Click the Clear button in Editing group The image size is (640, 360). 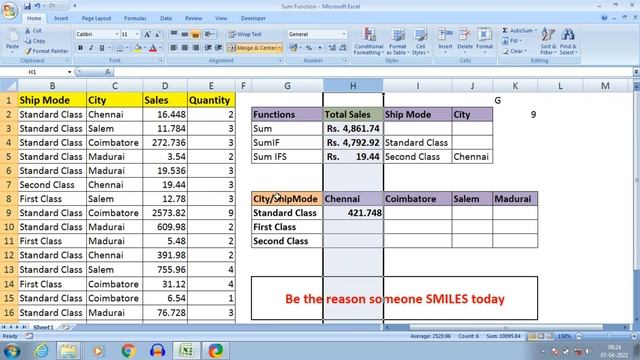pos(514,51)
